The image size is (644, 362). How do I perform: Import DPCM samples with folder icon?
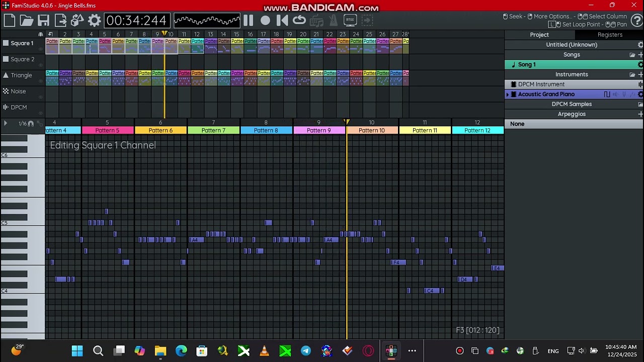(x=640, y=104)
